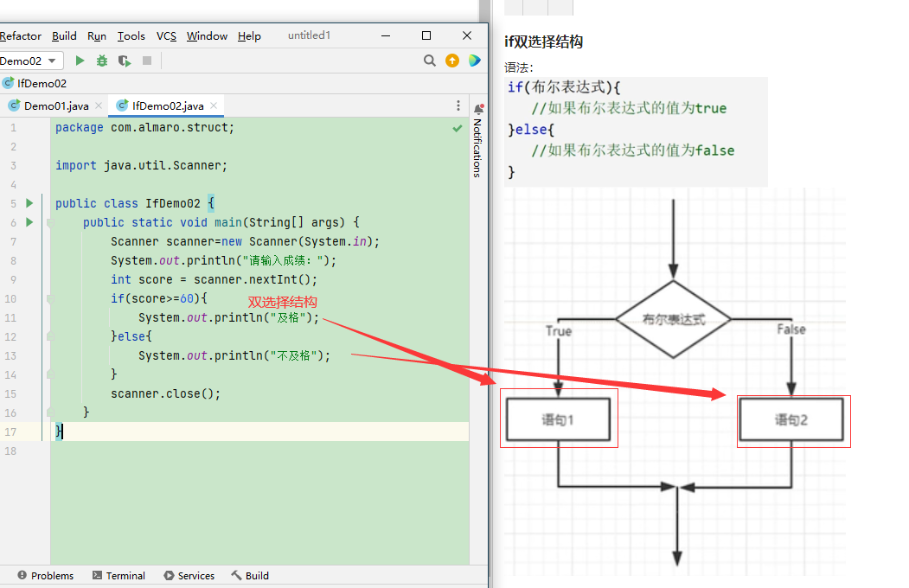909x588 pixels.
Task: Click the println("不及格") statement
Action: coord(234,355)
